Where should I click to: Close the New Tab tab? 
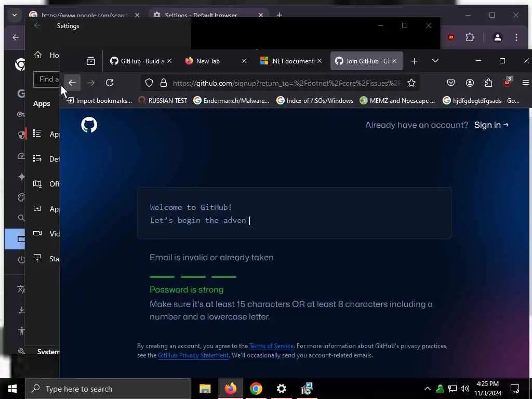244,61
